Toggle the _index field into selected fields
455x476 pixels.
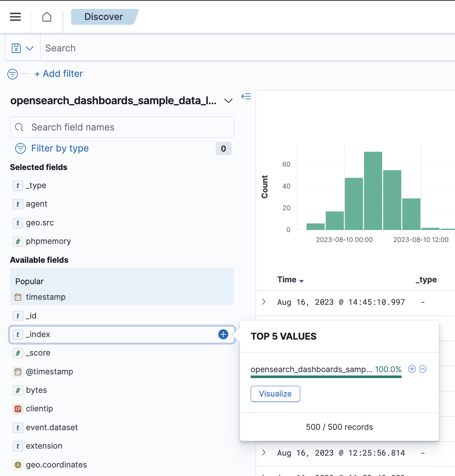pos(223,334)
